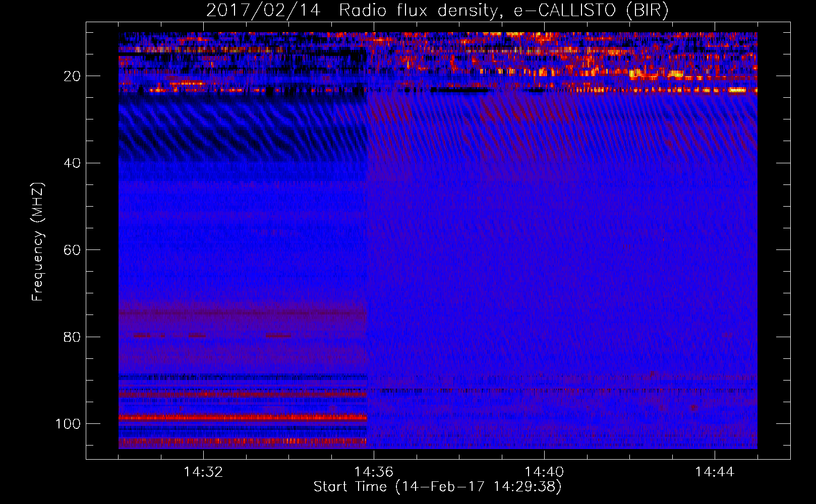Click the '14:44' time tick label

[x=715, y=472]
